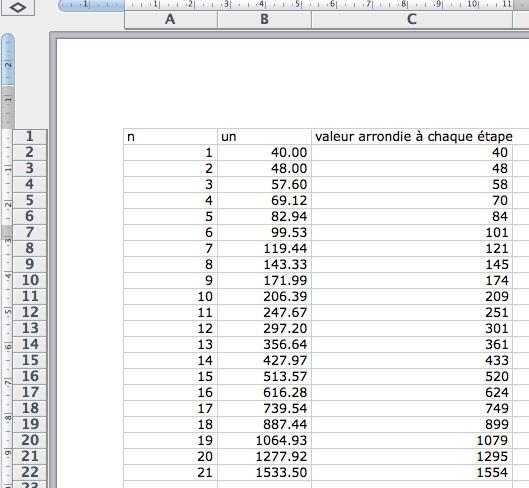Image resolution: width=529 pixels, height=488 pixels.
Task: Select row 22 header
Action: tap(30, 472)
